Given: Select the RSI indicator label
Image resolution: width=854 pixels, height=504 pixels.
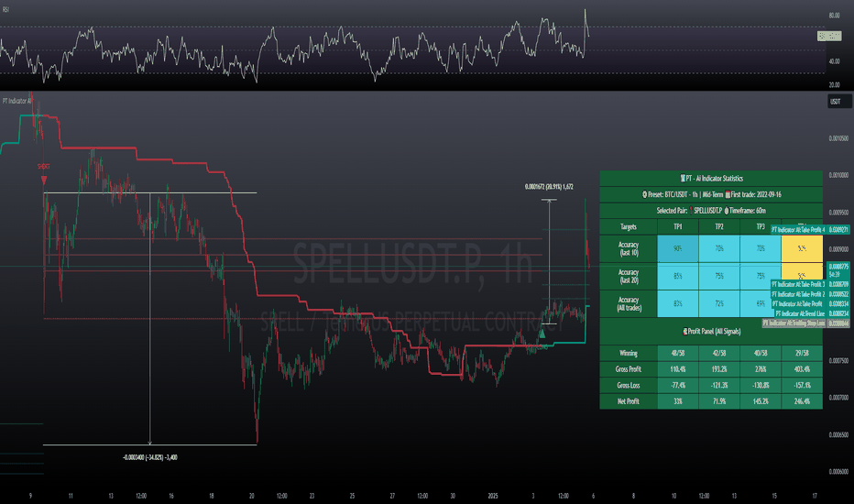Looking at the screenshot, I should click(x=5, y=9).
